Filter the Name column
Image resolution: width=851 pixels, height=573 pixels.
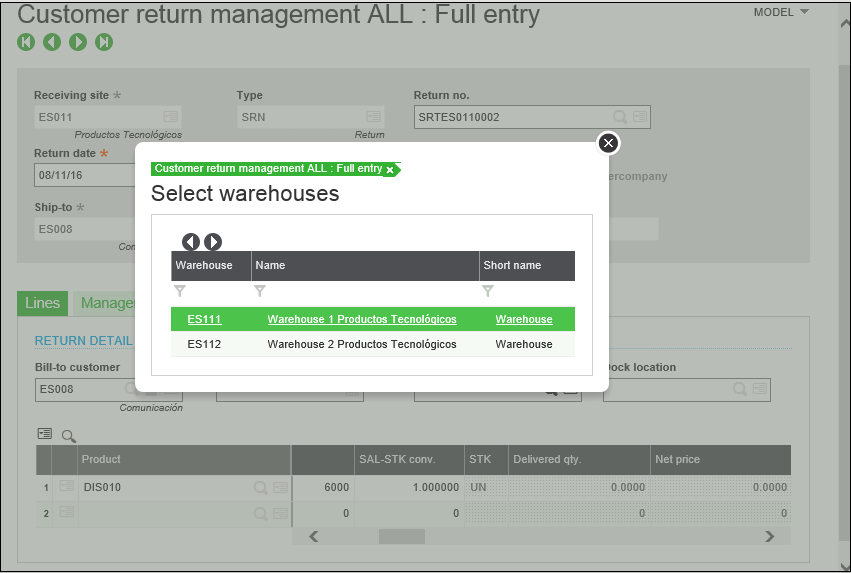260,291
